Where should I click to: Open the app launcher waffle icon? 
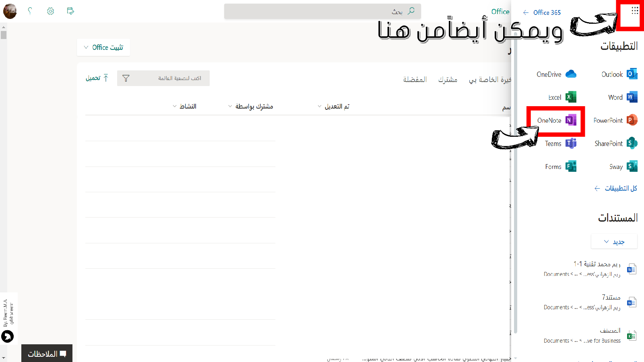coord(635,11)
